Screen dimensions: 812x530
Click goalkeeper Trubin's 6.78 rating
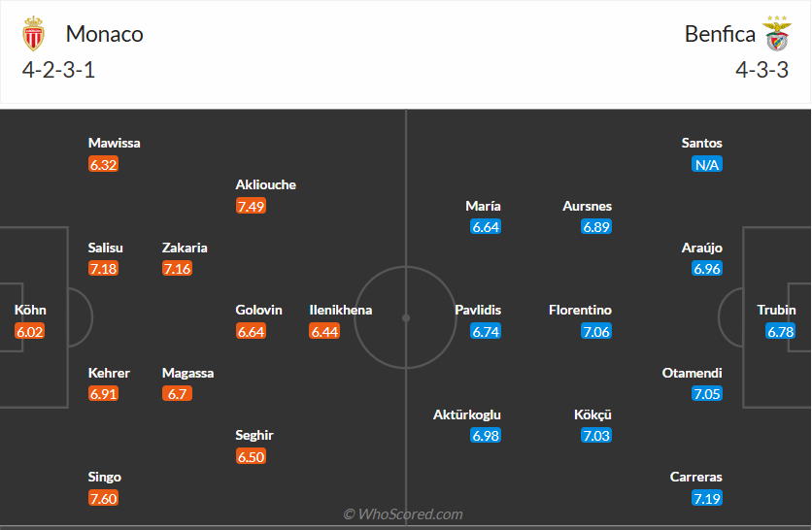tap(781, 332)
